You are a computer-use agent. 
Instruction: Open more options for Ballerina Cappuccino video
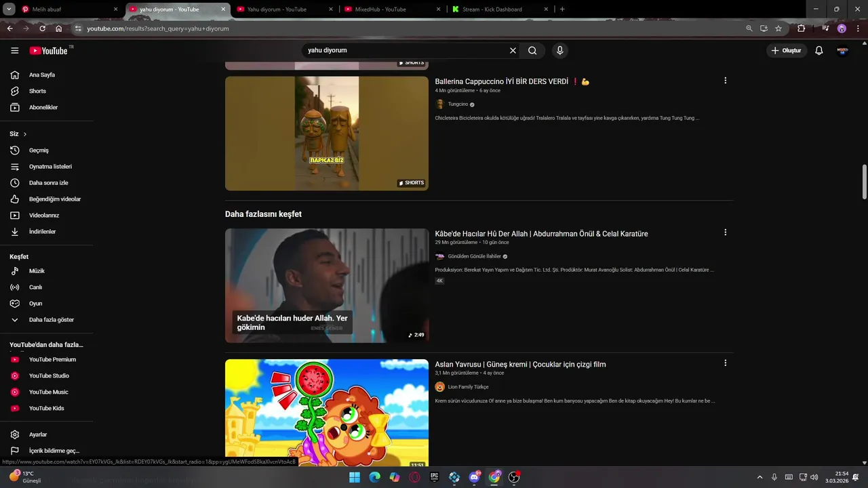(x=725, y=81)
